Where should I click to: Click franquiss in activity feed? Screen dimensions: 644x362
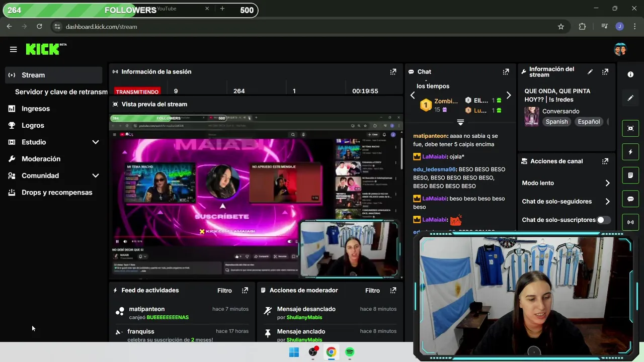(x=141, y=331)
